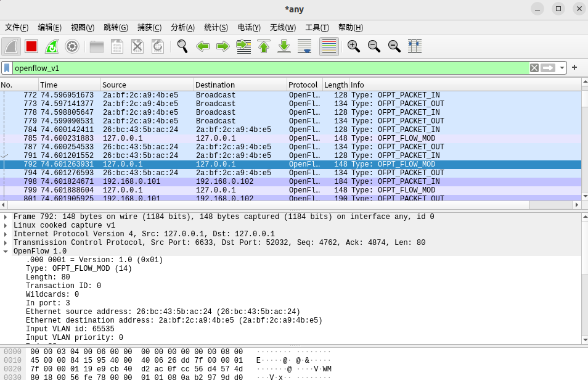This screenshot has height=380, width=588.
Task: Click the display filter bookmark icon
Action: (x=7, y=68)
